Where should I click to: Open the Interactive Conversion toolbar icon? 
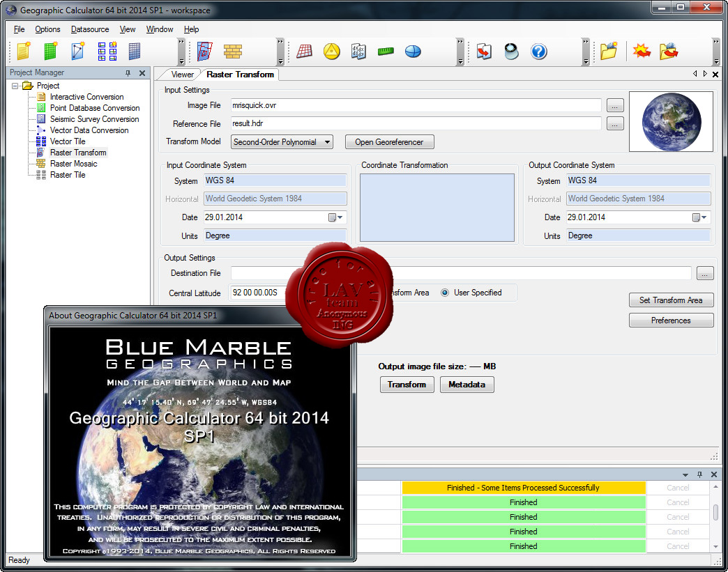(x=24, y=51)
